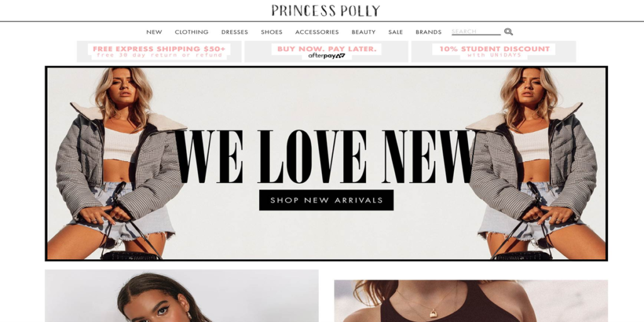Viewport: 644px width, 322px height.
Task: Open the 10% Student Discount banner
Action: click(494, 52)
